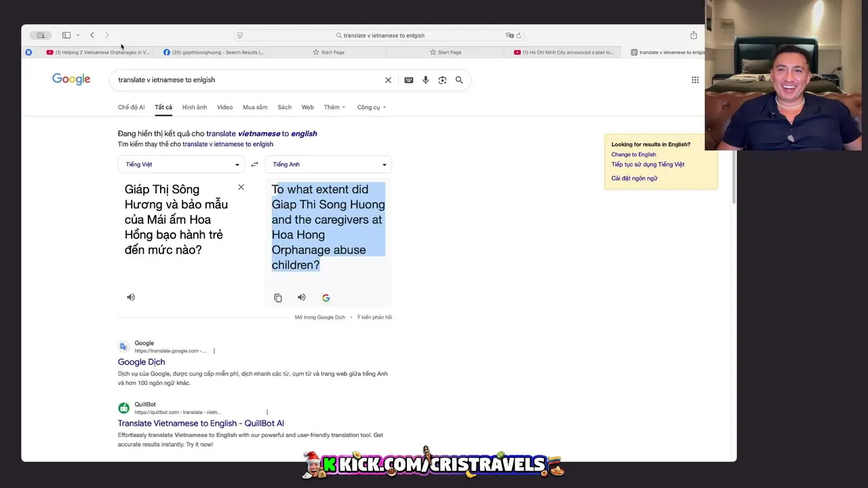Select the Mua sắm tab
The height and width of the screenshot is (488, 868).
pos(255,107)
